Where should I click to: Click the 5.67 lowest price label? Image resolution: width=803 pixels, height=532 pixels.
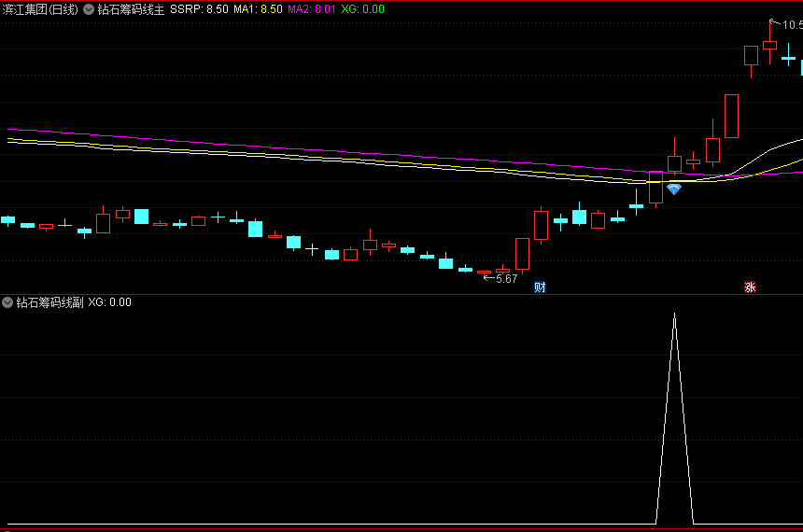pyautogui.click(x=506, y=279)
